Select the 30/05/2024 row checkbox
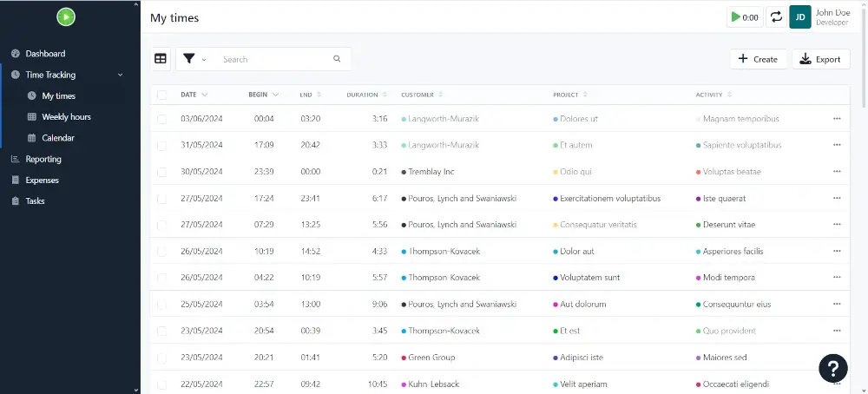 (161, 172)
